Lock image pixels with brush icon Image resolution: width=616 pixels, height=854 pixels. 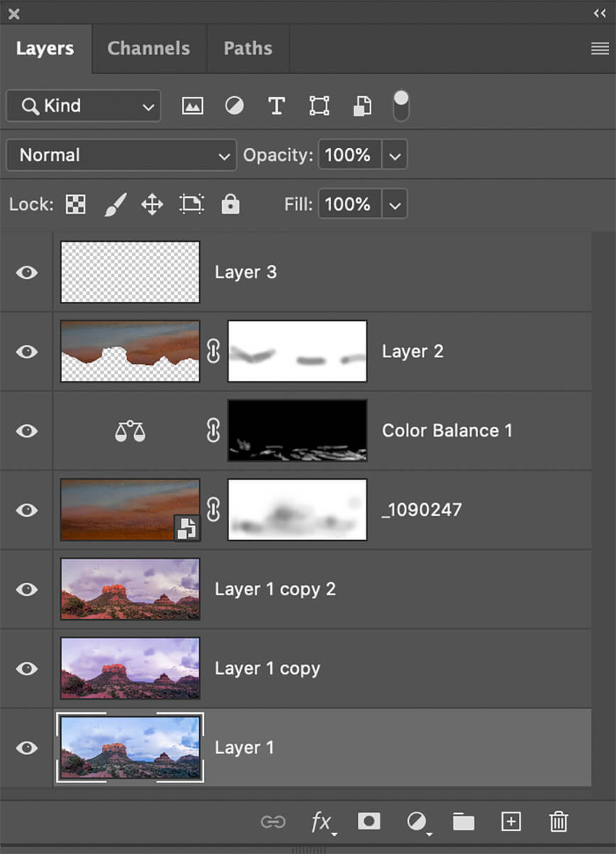pos(115,205)
